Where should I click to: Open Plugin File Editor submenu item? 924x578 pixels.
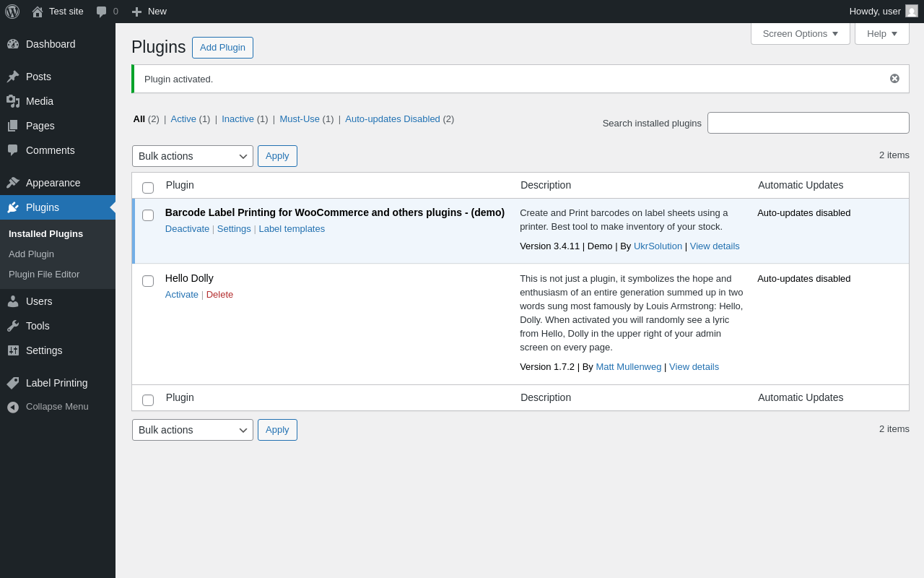tap(44, 275)
